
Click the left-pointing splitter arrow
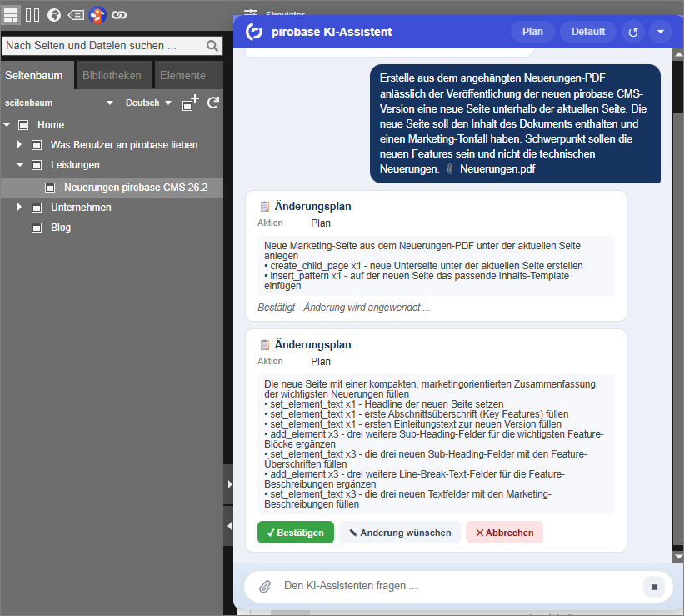click(x=229, y=526)
